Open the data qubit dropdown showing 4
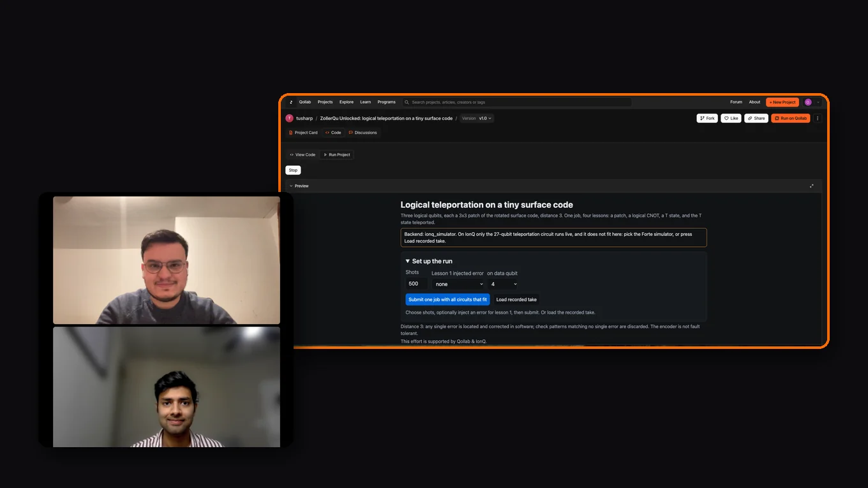The image size is (868, 488). coord(504,284)
